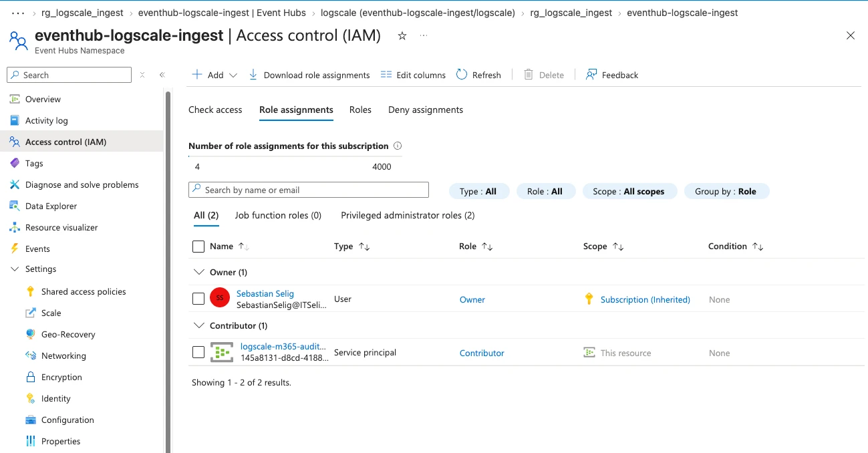
Task: Open the Group by : Role filter
Action: (x=726, y=191)
